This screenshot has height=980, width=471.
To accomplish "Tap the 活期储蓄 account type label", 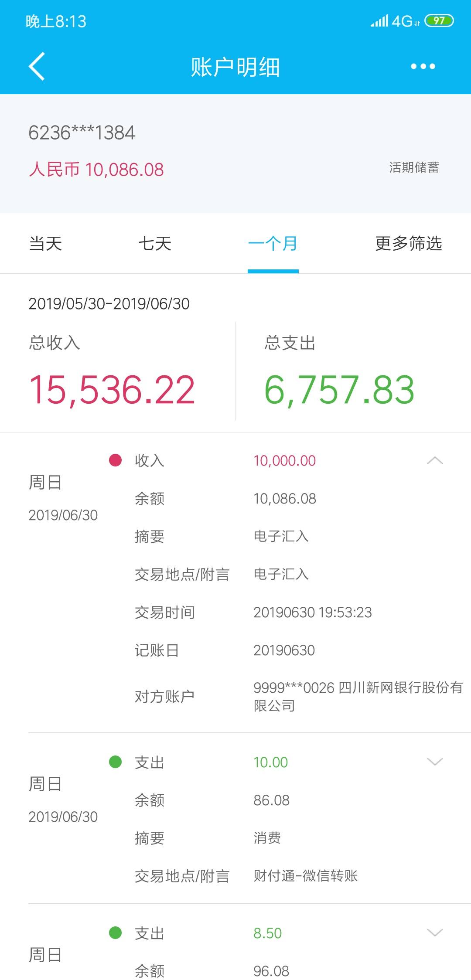I will pyautogui.click(x=414, y=167).
